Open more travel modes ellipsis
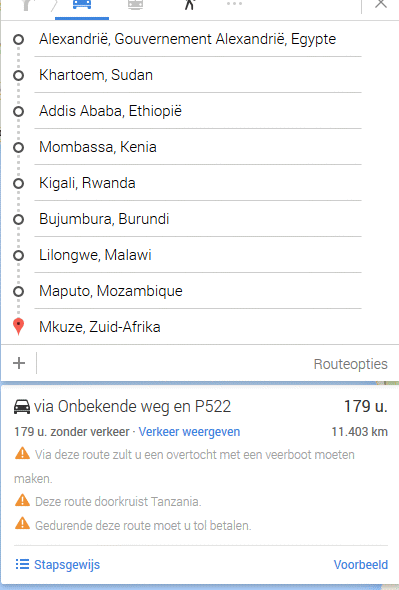 pyautogui.click(x=234, y=4)
